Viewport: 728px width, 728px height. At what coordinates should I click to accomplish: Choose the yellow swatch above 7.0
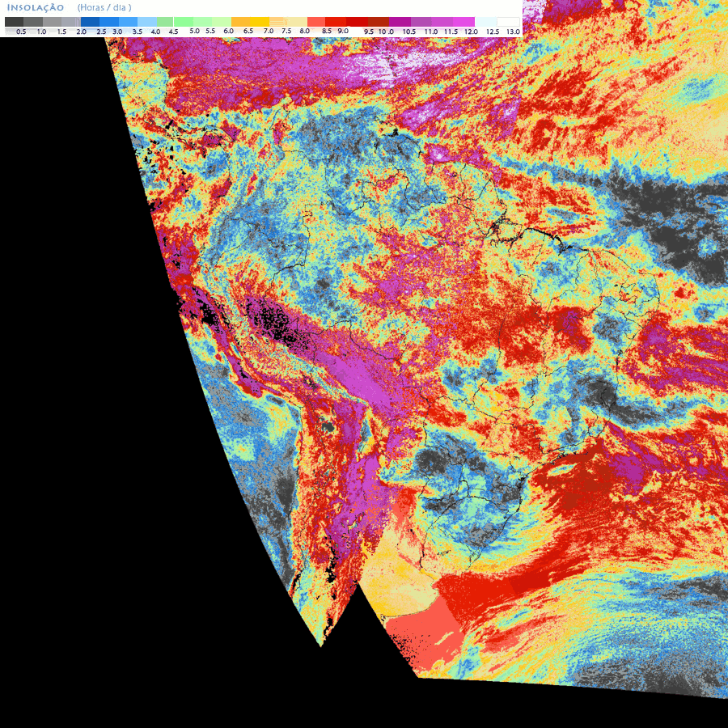[x=259, y=22]
